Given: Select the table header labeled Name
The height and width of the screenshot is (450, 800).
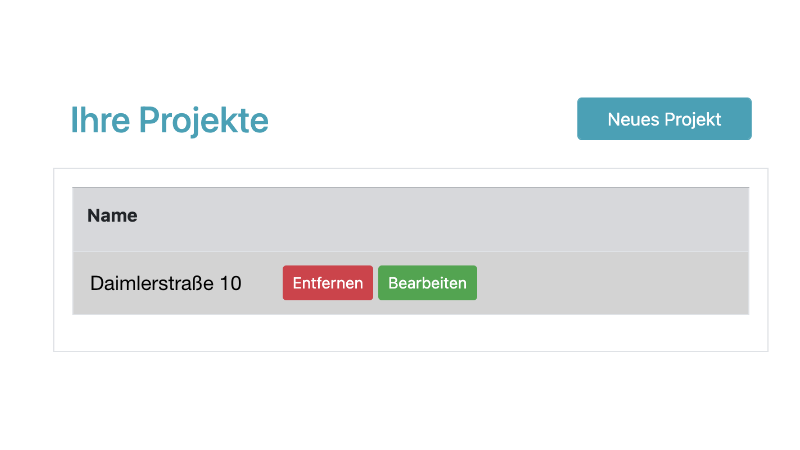Looking at the screenshot, I should [112, 216].
